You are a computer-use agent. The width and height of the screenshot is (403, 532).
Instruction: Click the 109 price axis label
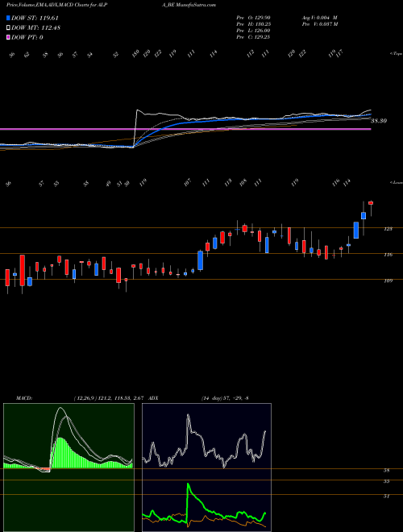pos(388,281)
